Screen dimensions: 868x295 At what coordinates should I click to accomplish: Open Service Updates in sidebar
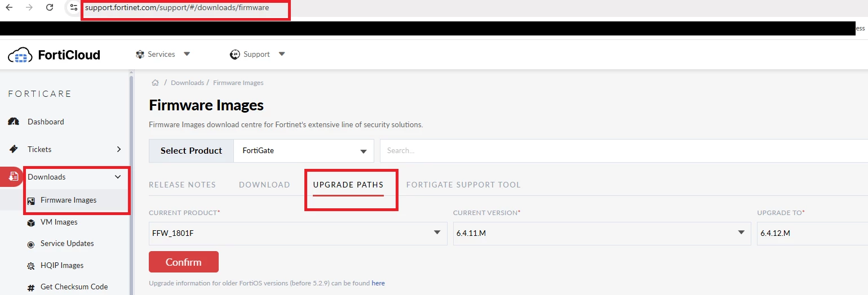(67, 244)
